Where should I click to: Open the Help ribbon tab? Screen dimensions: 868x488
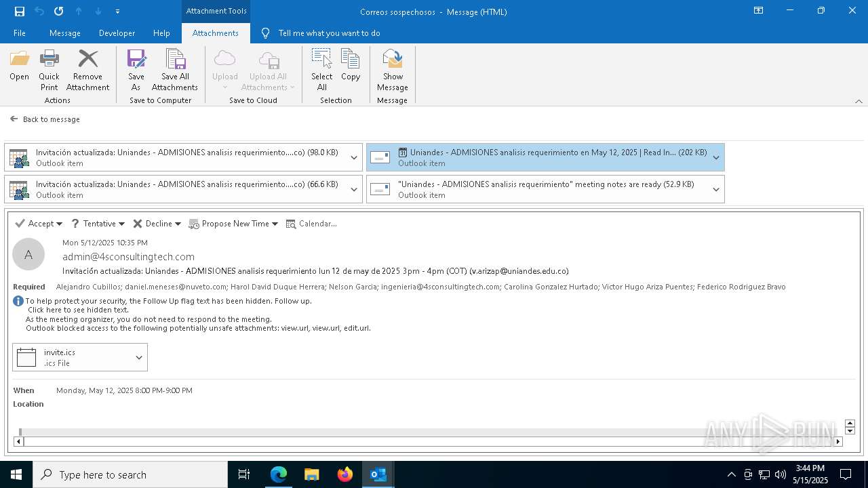[161, 33]
